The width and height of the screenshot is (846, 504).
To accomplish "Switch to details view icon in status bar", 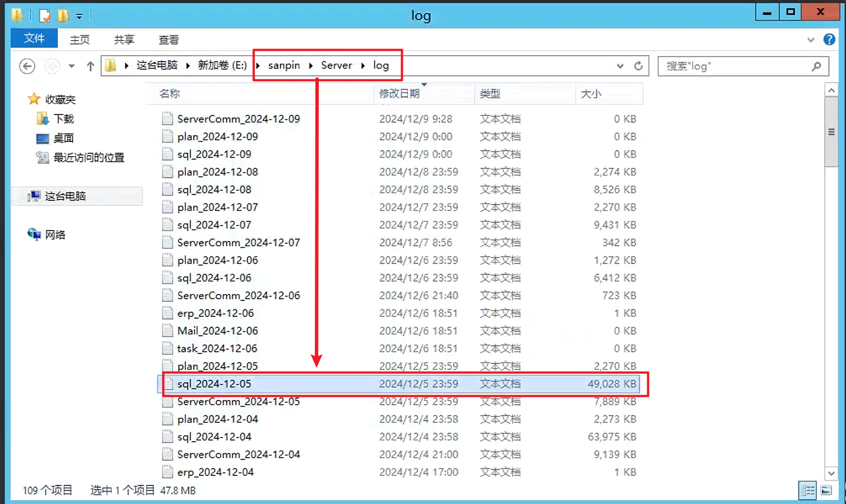I will point(808,490).
